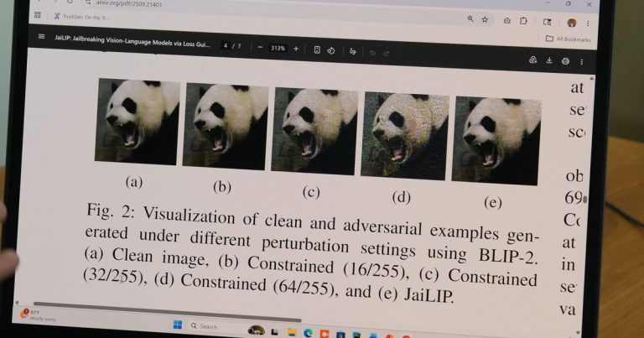Click panda image (c)
This screenshot has height=338, width=644.
pos(314,132)
